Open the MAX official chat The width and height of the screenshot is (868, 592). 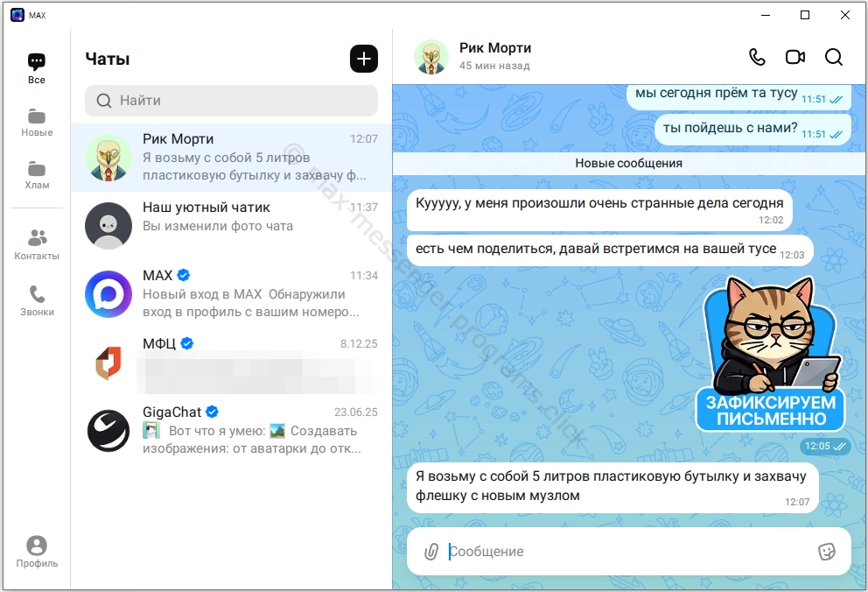coord(232,294)
